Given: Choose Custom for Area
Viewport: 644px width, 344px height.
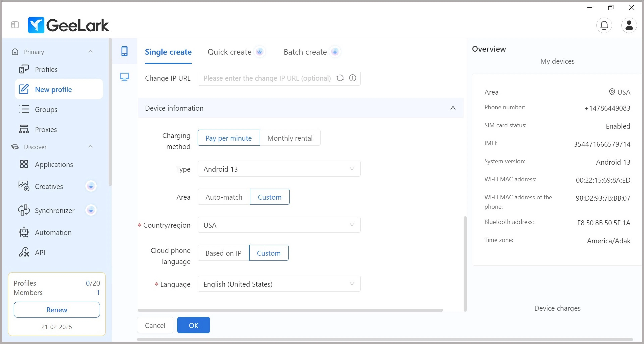Looking at the screenshot, I should pyautogui.click(x=270, y=197).
